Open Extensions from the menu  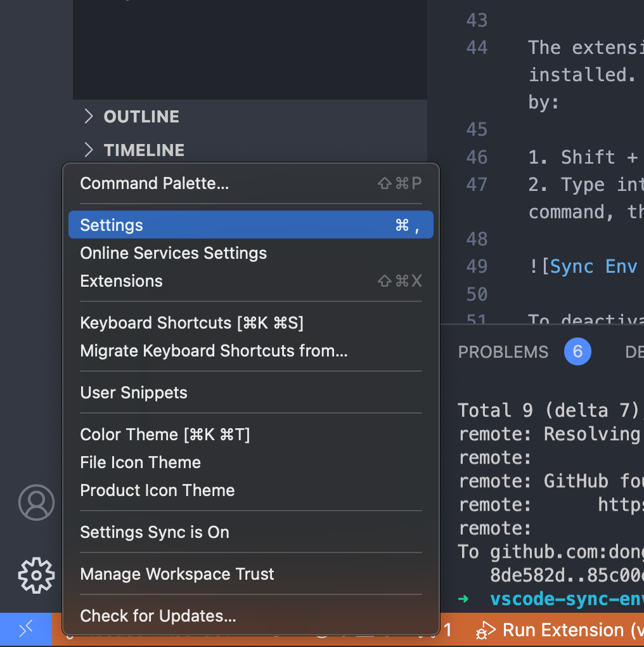point(250,281)
